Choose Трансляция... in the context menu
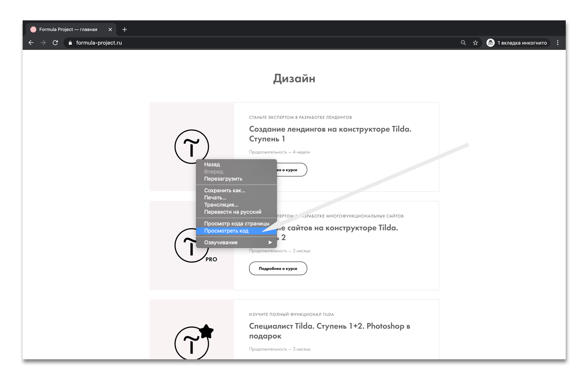 coord(237,205)
